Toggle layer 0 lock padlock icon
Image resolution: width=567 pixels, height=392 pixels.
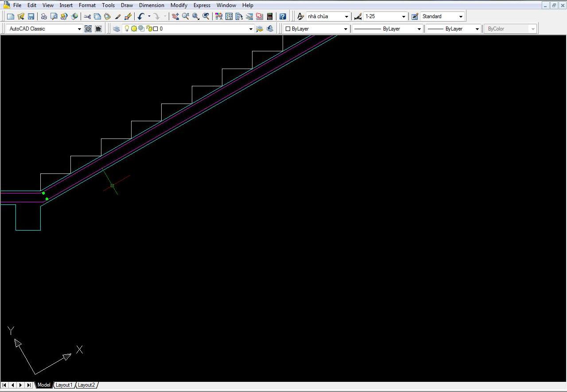(x=149, y=29)
